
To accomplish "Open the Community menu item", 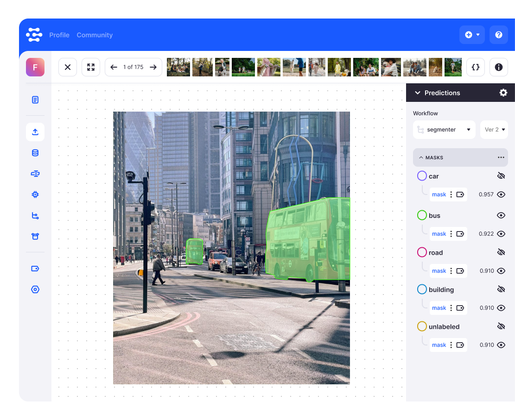I will click(x=95, y=35).
